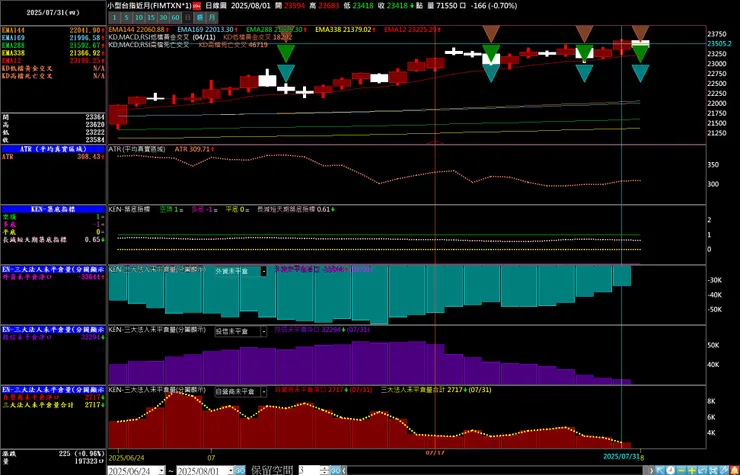Click the 07/17 timeline marker
Viewport: 740px width, 475px height.
coord(435,452)
